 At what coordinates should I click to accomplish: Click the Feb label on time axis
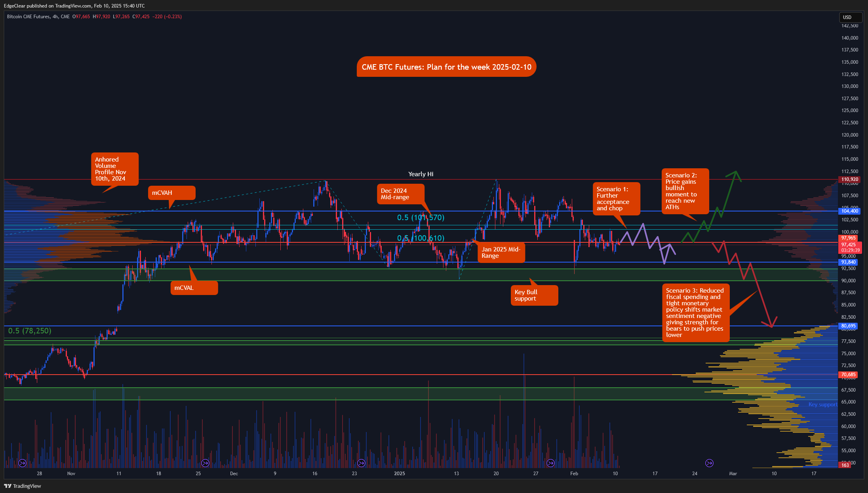pyautogui.click(x=574, y=474)
